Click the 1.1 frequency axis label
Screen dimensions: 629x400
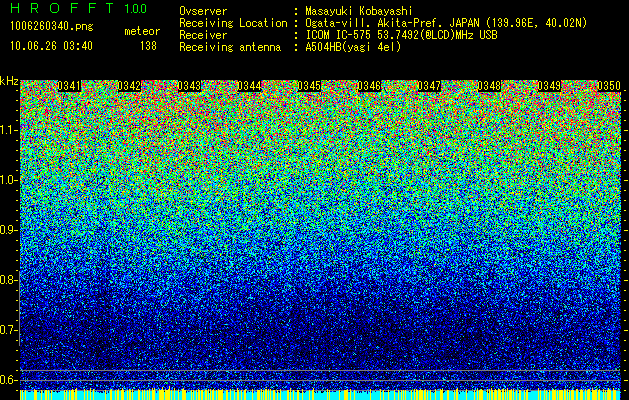click(9, 130)
